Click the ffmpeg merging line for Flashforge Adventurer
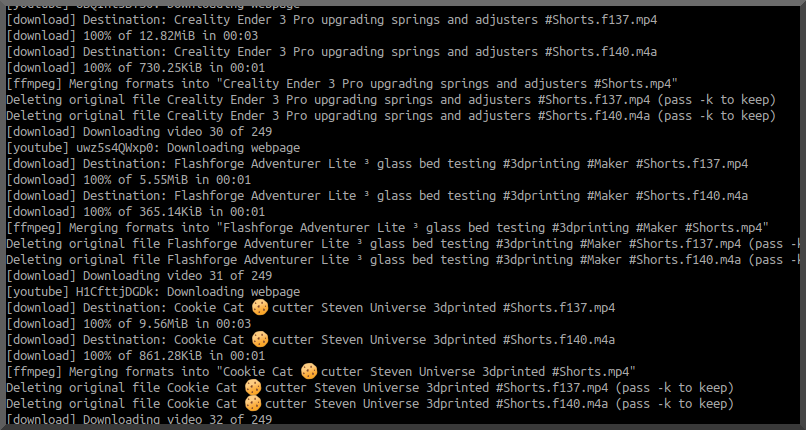Image resolution: width=806 pixels, height=430 pixels. point(386,227)
